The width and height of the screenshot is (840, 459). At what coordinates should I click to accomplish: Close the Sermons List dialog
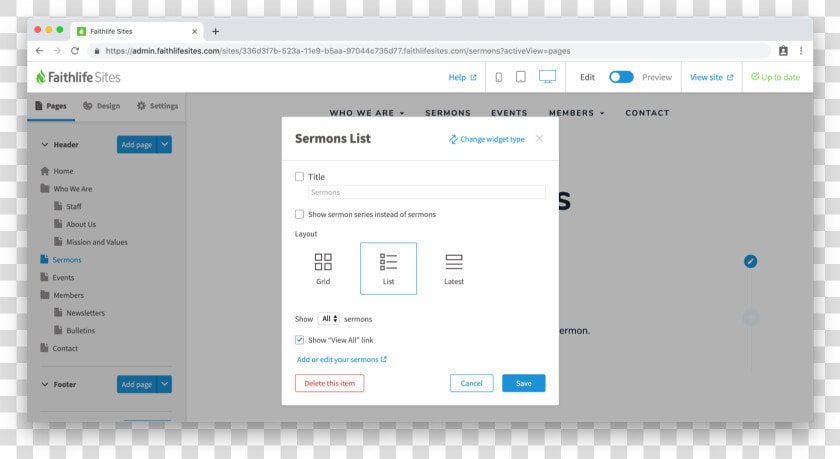tap(539, 139)
